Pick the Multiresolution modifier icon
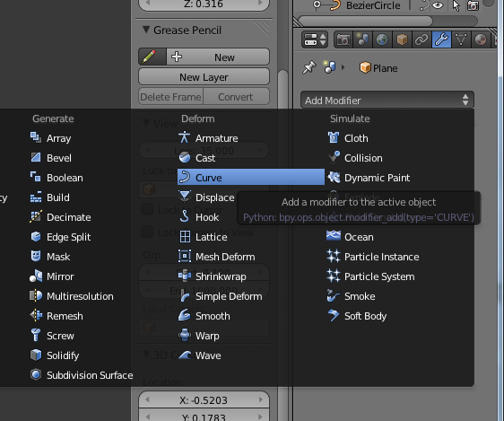Viewport: 504px width, 421px height. [x=35, y=296]
